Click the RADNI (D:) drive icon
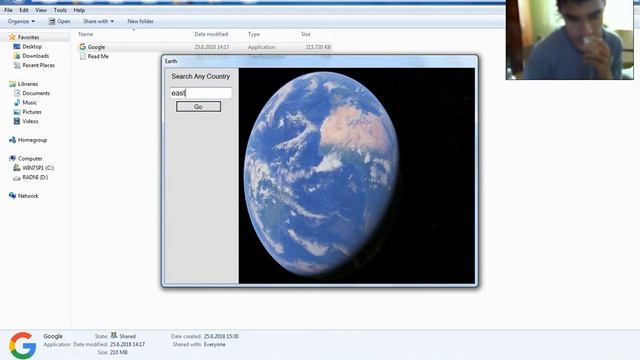 pyautogui.click(x=17, y=178)
